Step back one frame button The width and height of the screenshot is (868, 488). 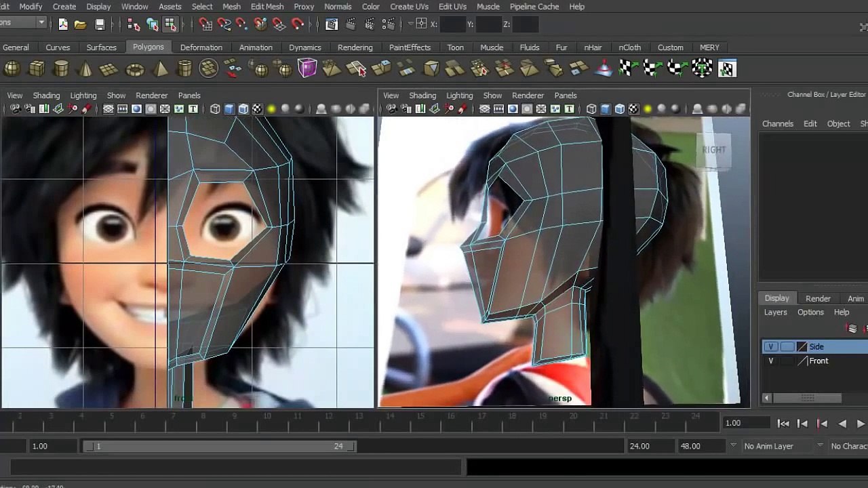tap(802, 424)
